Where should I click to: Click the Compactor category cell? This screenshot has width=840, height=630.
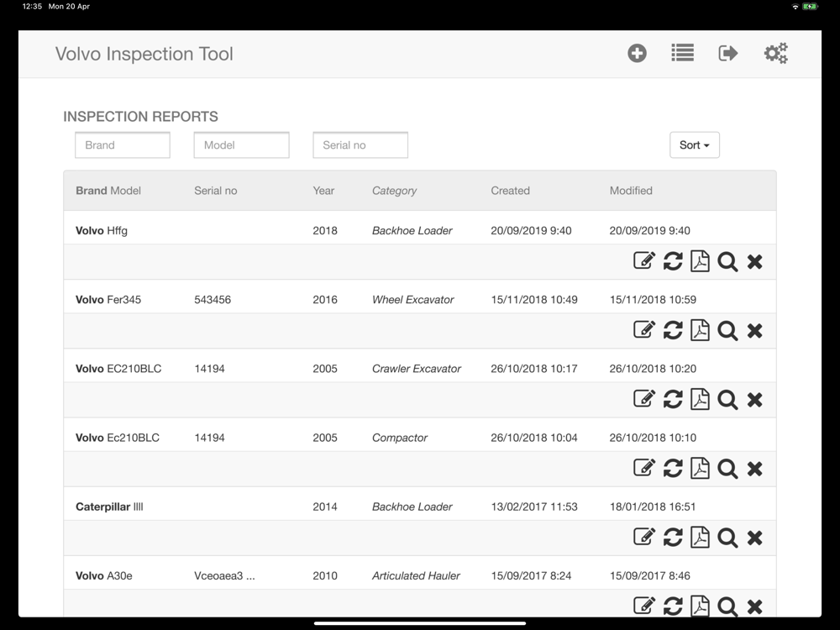pos(400,438)
